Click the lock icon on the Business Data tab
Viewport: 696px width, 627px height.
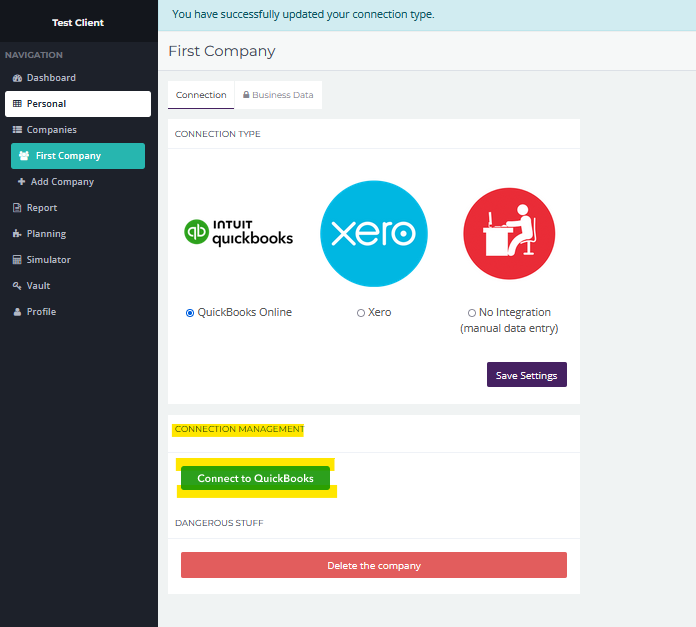point(246,95)
